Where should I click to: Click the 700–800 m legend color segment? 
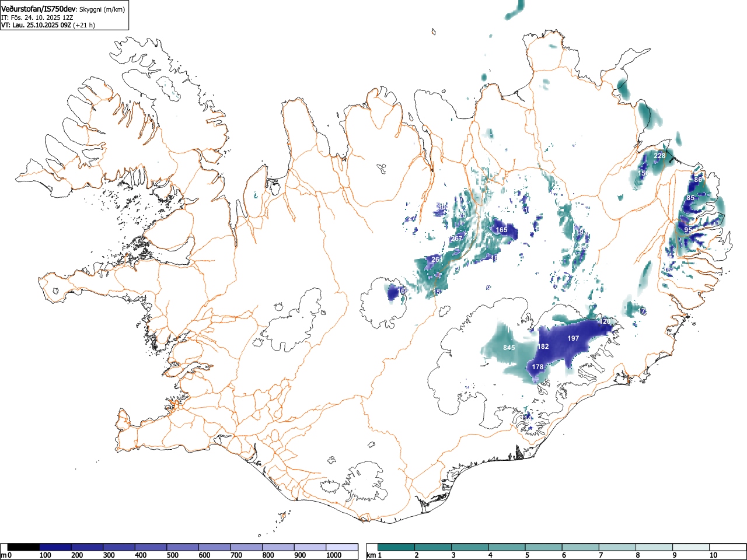point(246,547)
